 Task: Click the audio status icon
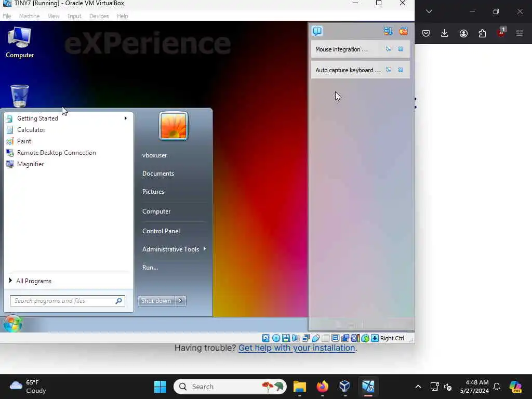point(296,338)
